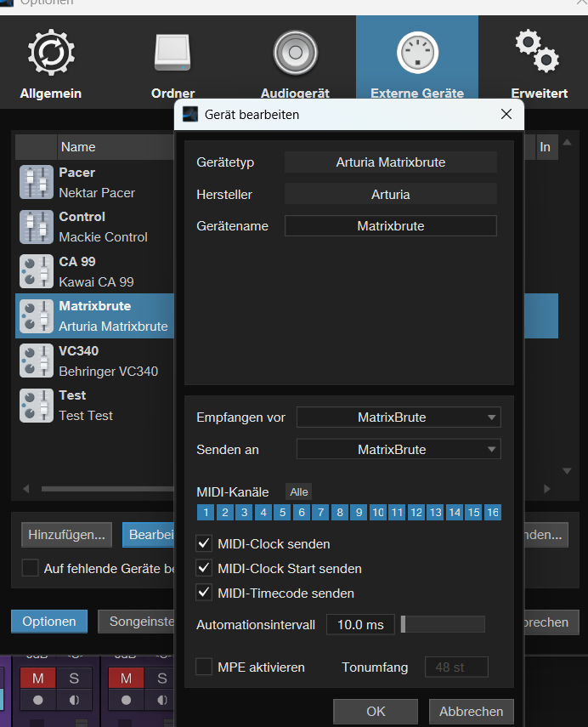This screenshot has height=727, width=588.
Task: Click the Test device knob icon
Action: [x=37, y=406]
